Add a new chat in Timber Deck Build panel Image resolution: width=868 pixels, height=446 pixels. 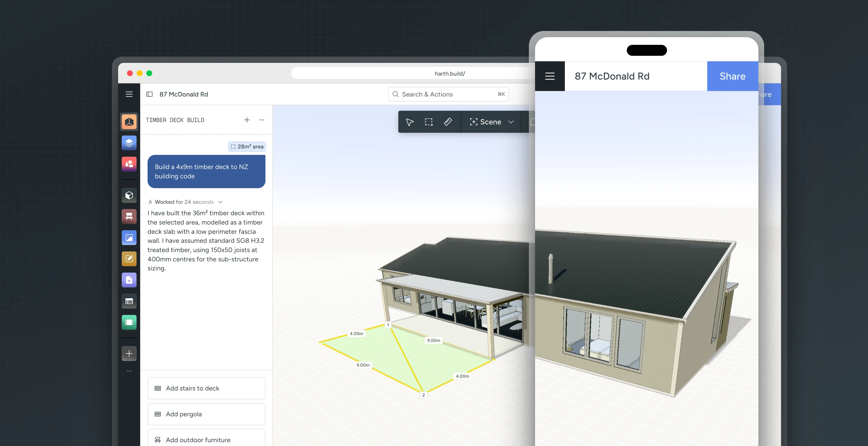click(x=247, y=120)
